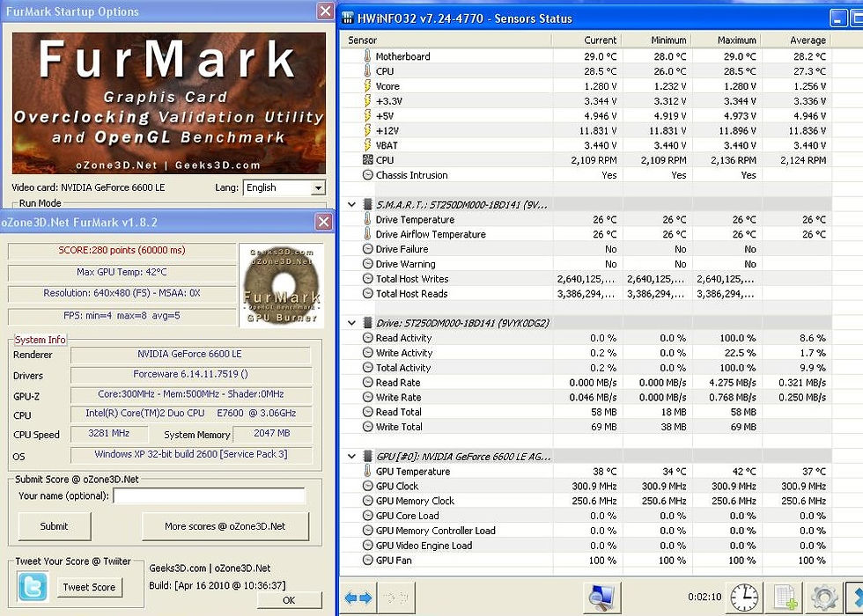Click the lightning icon next to VBAT
This screenshot has width=863, height=616.
(367, 145)
